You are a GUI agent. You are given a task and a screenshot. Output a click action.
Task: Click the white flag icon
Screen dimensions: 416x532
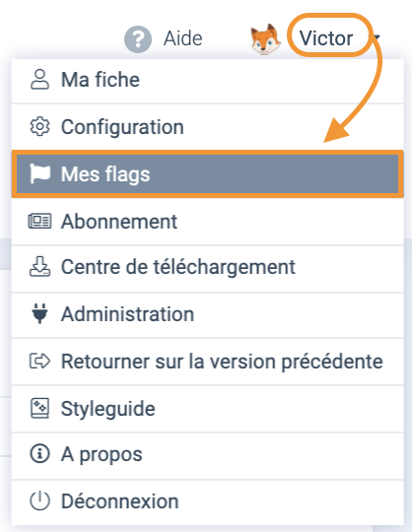point(39,173)
